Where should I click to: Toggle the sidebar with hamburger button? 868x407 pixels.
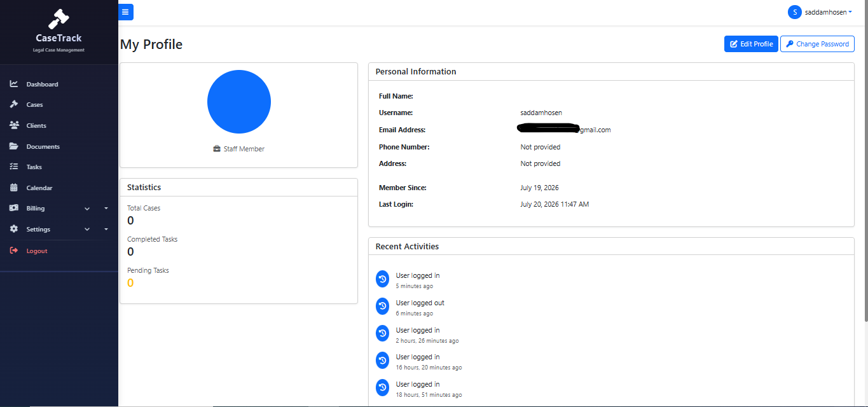(125, 12)
